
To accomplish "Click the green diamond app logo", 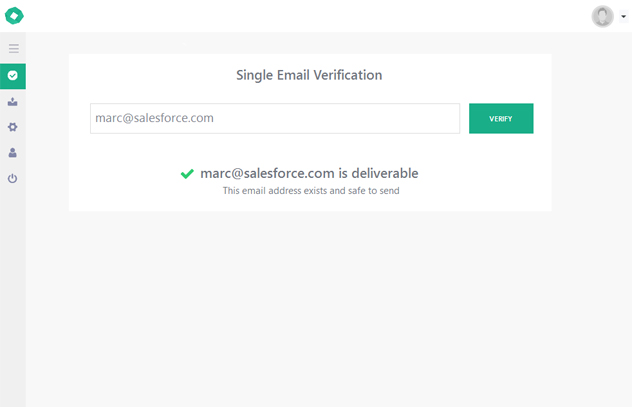I will [x=14, y=15].
